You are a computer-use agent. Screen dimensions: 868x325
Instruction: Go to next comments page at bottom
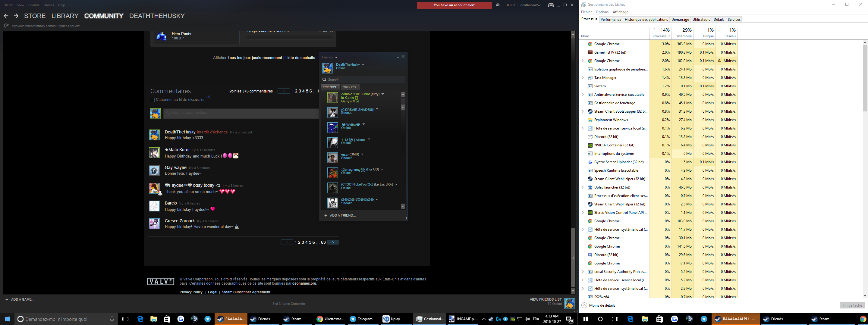[x=333, y=242]
